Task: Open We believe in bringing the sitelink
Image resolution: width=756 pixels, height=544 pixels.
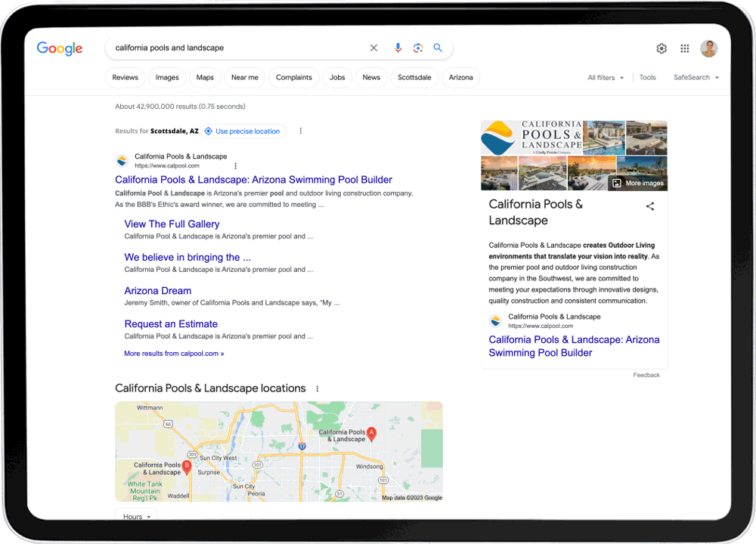Action: (x=187, y=258)
